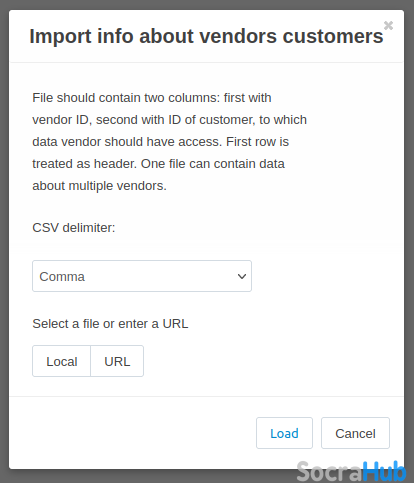The image size is (414, 483).
Task: Click the empty footer area beside Load
Action: click(133, 433)
